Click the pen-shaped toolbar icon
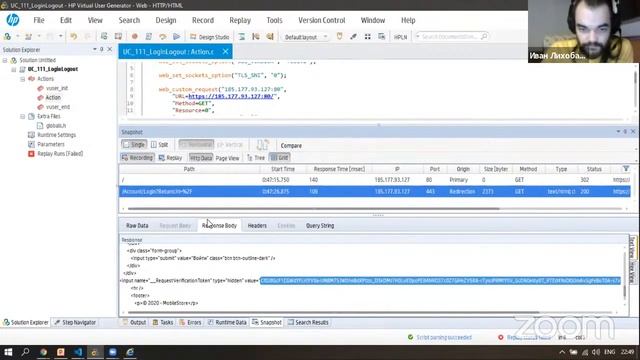Screen dimensions: 640x360 coord(353,37)
